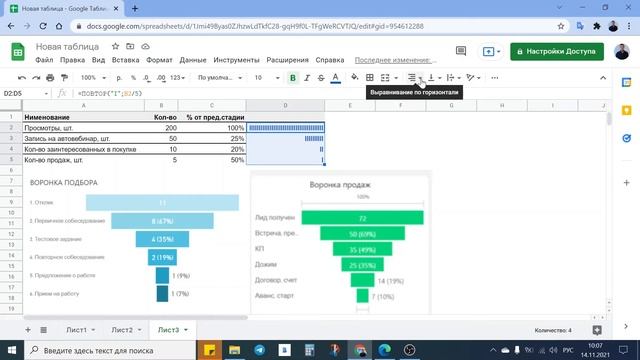Star the document
The image size is (640, 360).
116,47
